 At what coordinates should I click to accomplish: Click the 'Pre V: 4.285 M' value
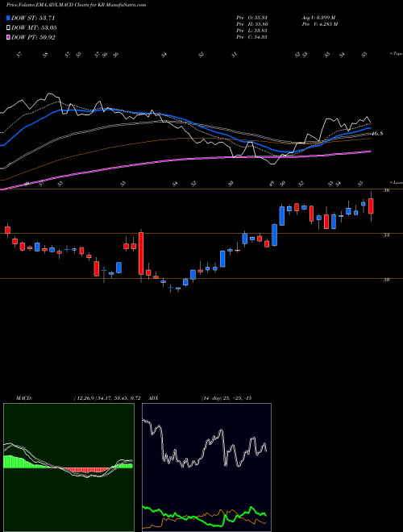pos(319,24)
